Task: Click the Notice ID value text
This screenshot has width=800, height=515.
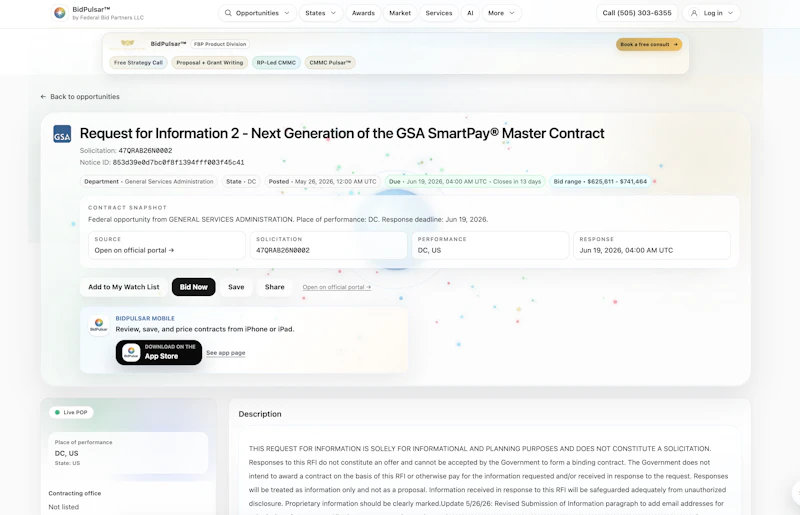Action: 178,162
